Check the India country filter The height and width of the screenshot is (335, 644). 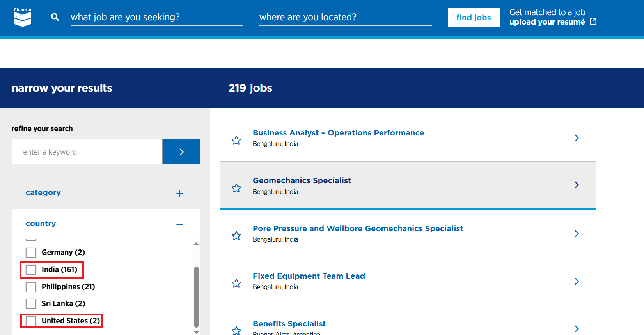pos(31,270)
